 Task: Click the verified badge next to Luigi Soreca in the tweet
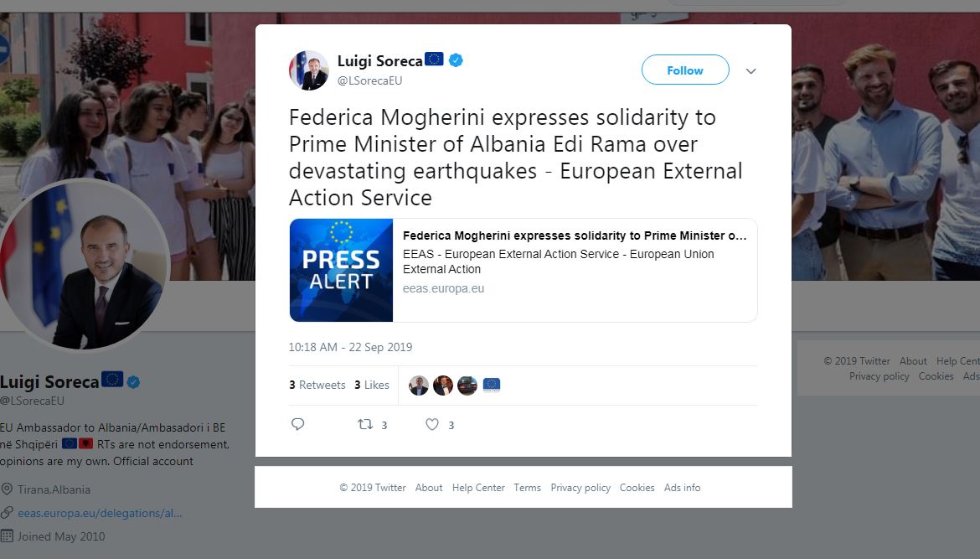point(456,60)
